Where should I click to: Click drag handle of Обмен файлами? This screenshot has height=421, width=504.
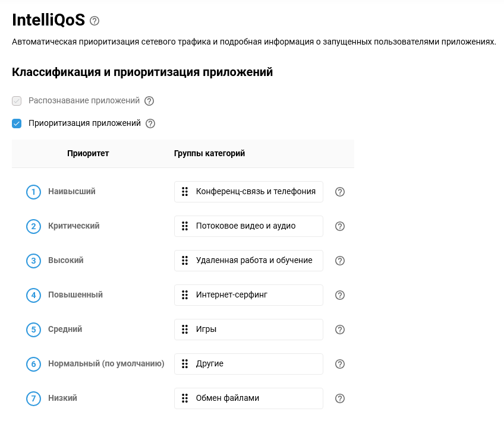(185, 398)
